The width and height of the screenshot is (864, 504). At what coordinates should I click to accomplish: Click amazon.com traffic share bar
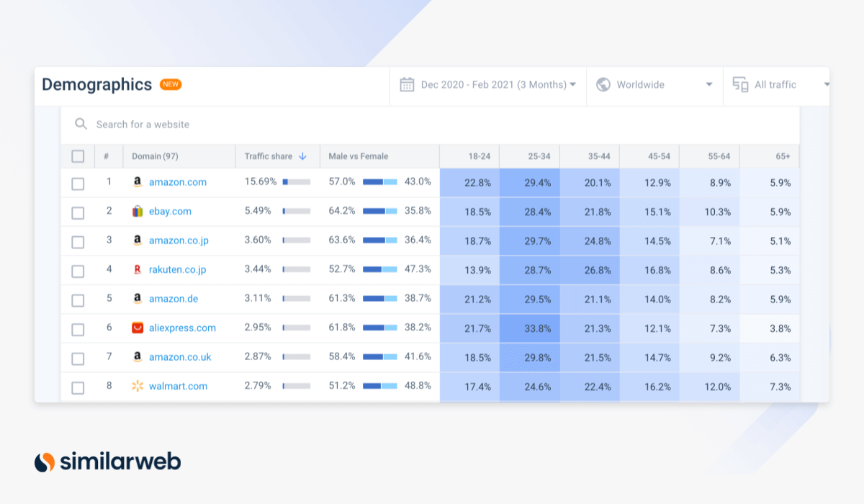click(x=297, y=182)
